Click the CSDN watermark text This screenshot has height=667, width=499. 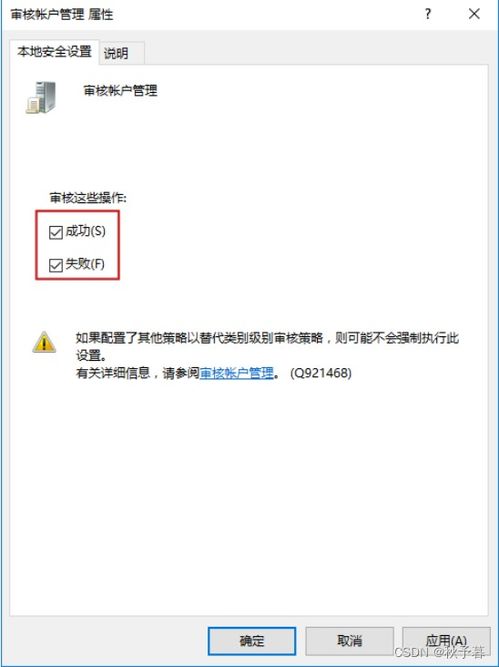point(439,652)
